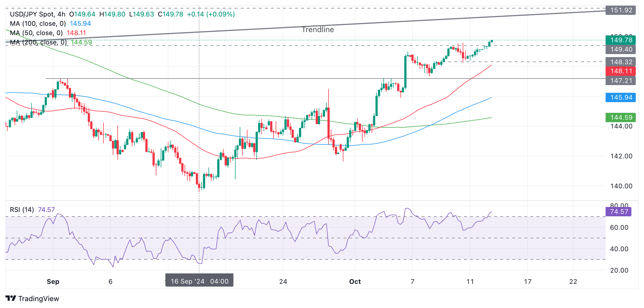Click the Trendline text label
The image size is (644, 308).
coord(318,30)
